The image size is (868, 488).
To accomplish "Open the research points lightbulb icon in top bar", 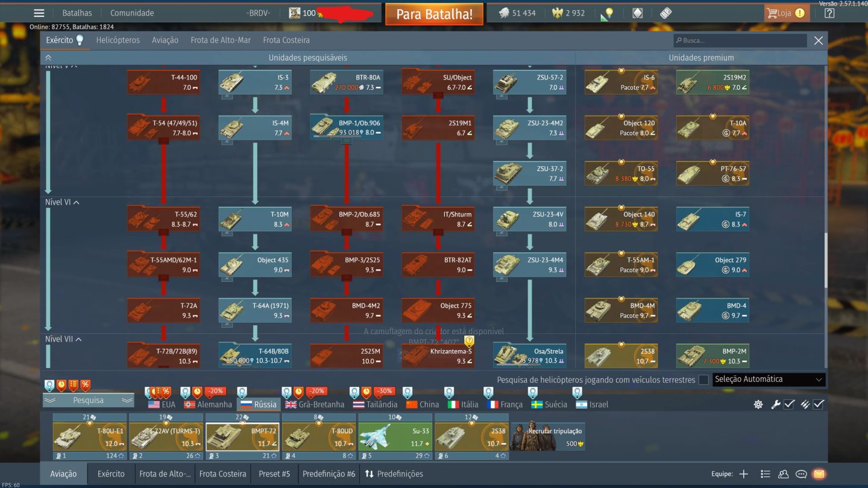I will (x=608, y=13).
